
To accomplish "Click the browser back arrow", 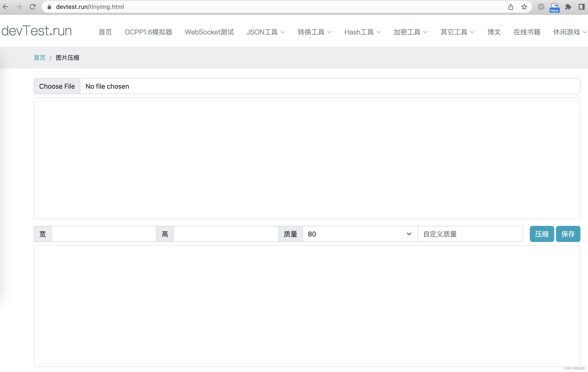I will 6,7.
